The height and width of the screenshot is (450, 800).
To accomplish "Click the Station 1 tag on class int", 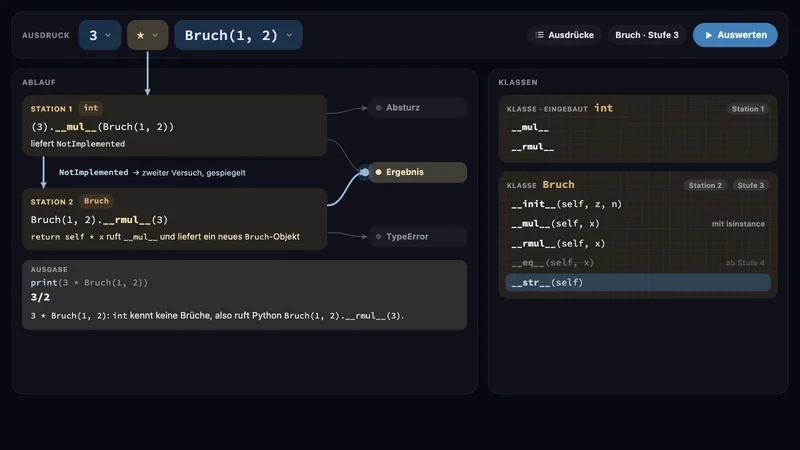I will coord(747,109).
